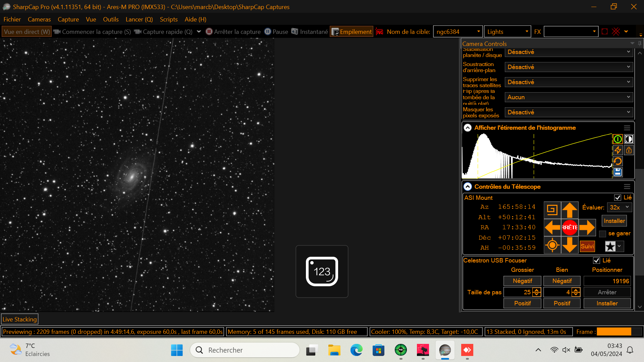Click the invert contrast half-circle icon
Image resolution: width=644 pixels, height=362 pixels.
[629, 139]
